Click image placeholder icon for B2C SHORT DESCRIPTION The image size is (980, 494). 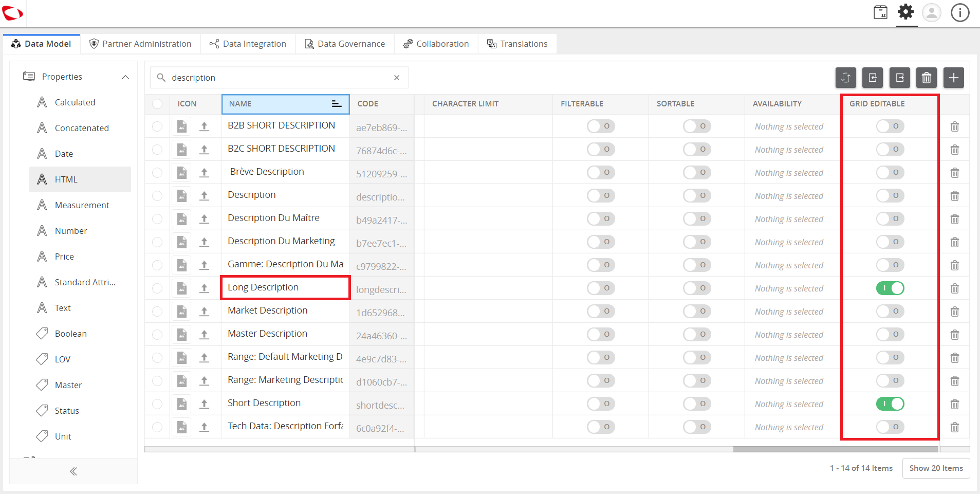pos(182,149)
